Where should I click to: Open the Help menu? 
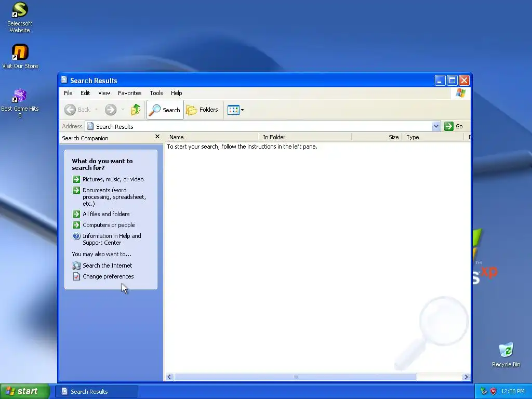pos(176,93)
